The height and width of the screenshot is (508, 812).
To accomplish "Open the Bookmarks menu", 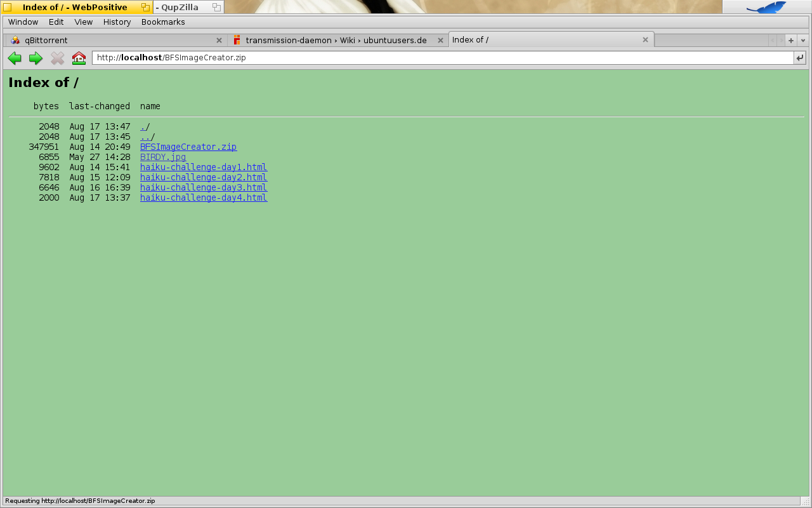I will pos(163,22).
